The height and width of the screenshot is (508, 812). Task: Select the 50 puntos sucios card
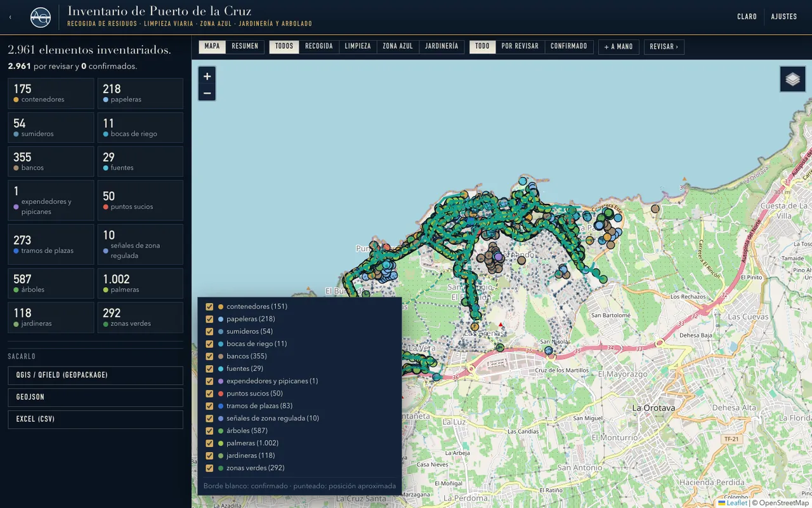point(140,201)
